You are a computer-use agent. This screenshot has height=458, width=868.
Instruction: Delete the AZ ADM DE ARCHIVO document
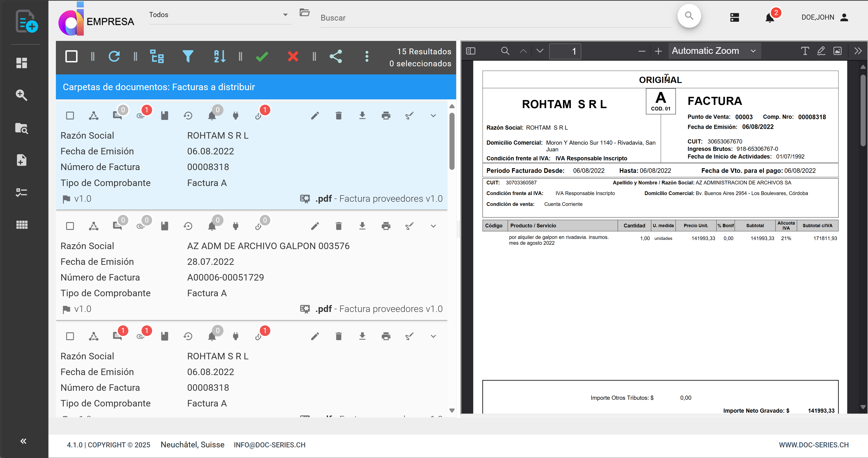tap(339, 226)
